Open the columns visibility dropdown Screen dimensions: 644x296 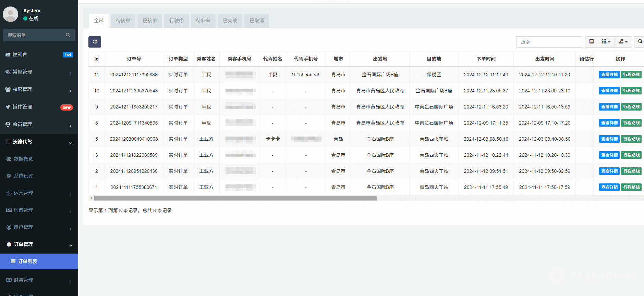[606, 42]
